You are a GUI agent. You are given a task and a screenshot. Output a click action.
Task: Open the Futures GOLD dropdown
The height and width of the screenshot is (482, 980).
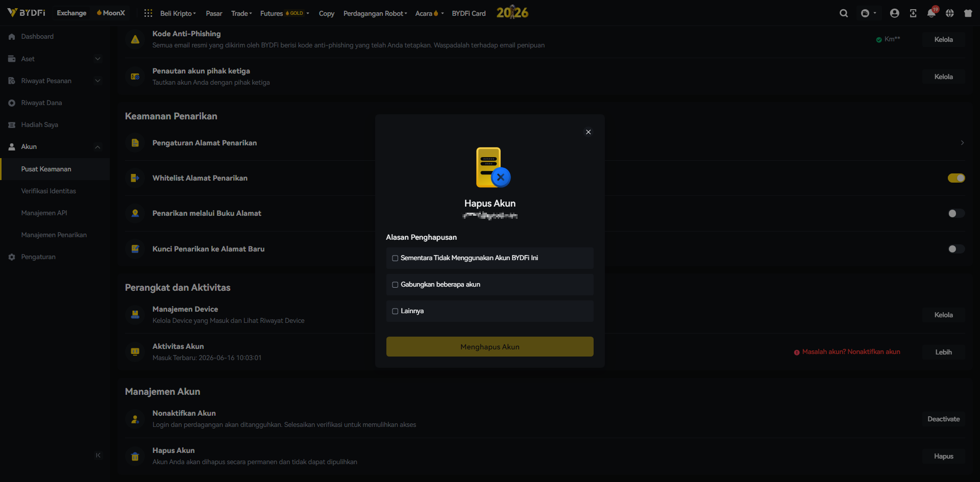[x=284, y=13]
